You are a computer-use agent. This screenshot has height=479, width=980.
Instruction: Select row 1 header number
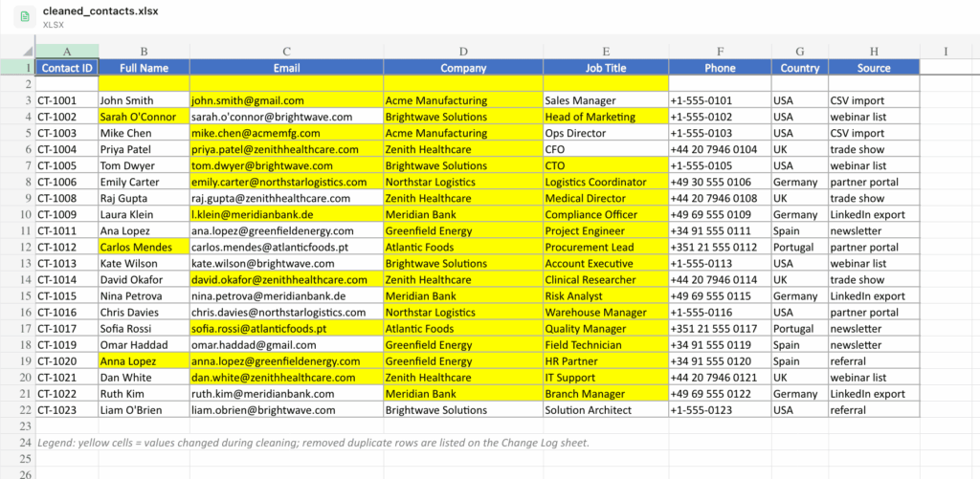[17, 68]
